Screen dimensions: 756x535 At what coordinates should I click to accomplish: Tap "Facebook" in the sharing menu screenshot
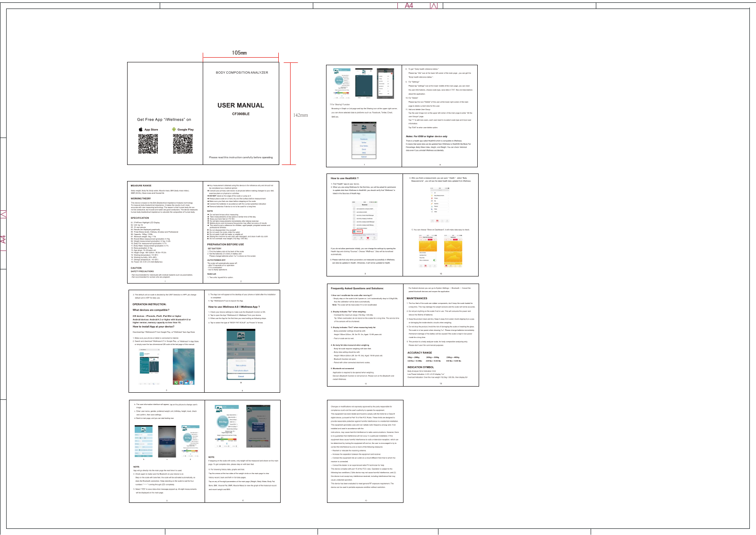tap(364, 139)
